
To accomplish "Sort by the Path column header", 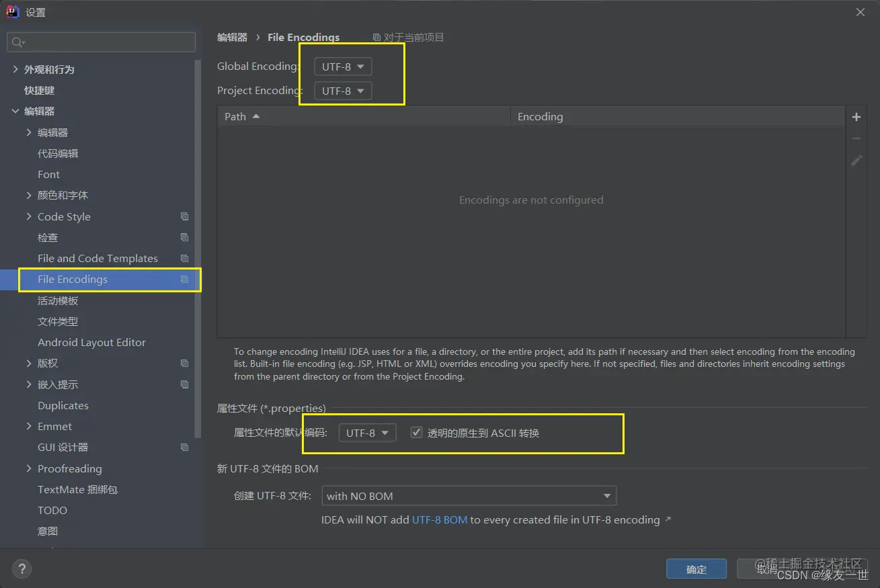I will pyautogui.click(x=364, y=116).
